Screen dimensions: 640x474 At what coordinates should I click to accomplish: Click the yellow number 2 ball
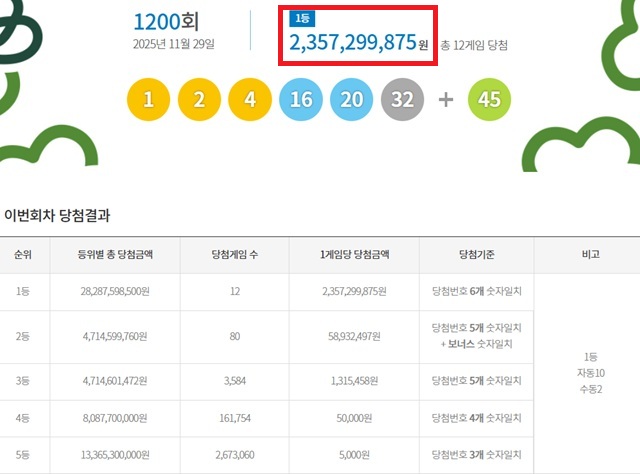[x=199, y=100]
